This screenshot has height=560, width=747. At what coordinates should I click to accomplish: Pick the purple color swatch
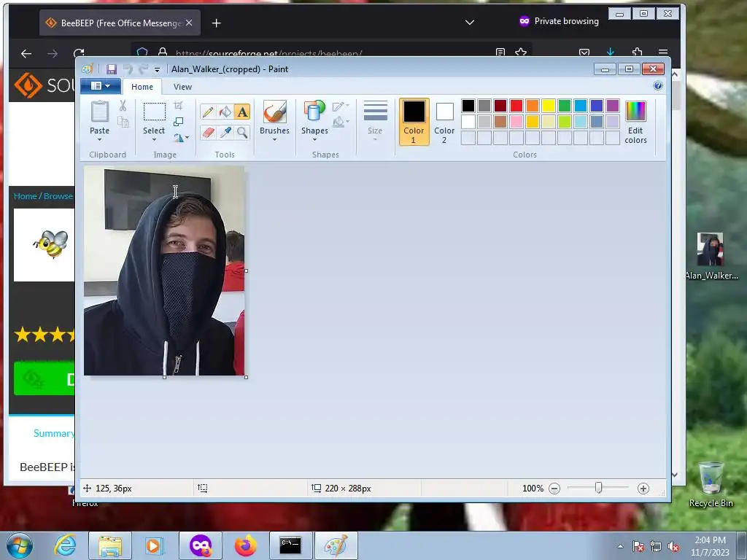tap(613, 106)
